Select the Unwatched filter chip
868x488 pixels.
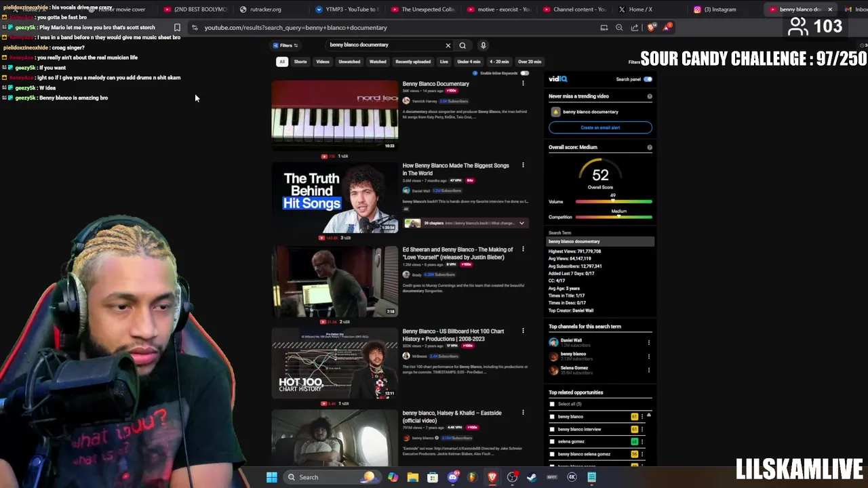point(349,62)
